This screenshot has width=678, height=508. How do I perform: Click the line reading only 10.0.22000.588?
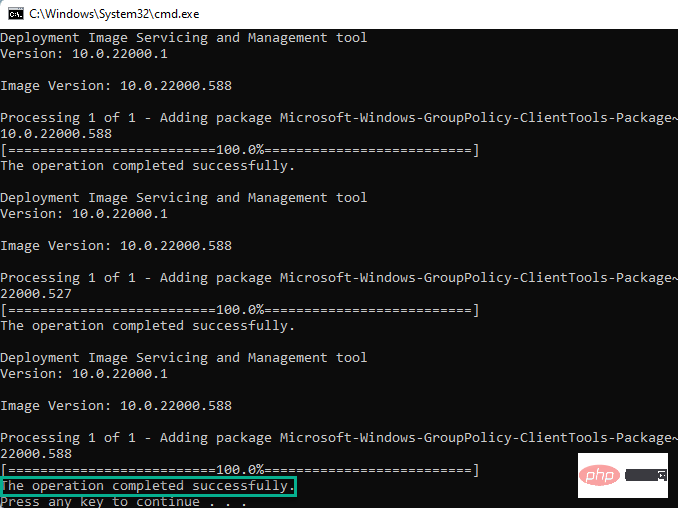point(56,134)
